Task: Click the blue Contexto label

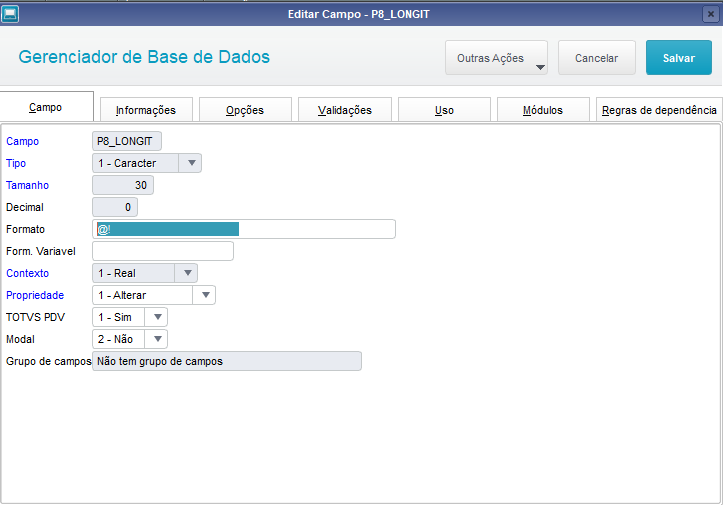Action: tap(27, 273)
